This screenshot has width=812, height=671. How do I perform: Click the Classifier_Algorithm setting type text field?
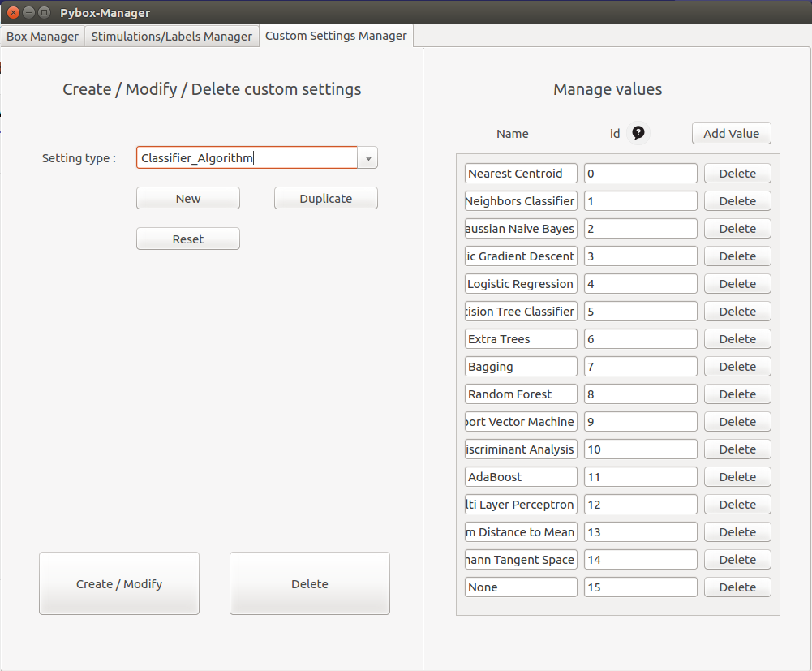[247, 158]
